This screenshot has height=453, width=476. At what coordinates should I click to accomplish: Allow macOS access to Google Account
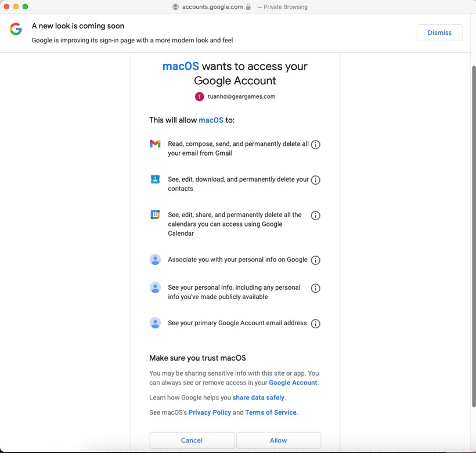click(278, 440)
